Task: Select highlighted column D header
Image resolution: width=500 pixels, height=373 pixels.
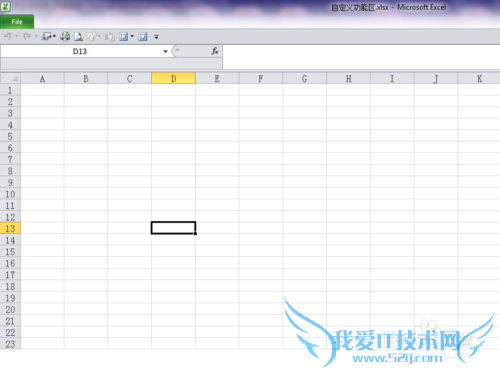Action: click(173, 79)
